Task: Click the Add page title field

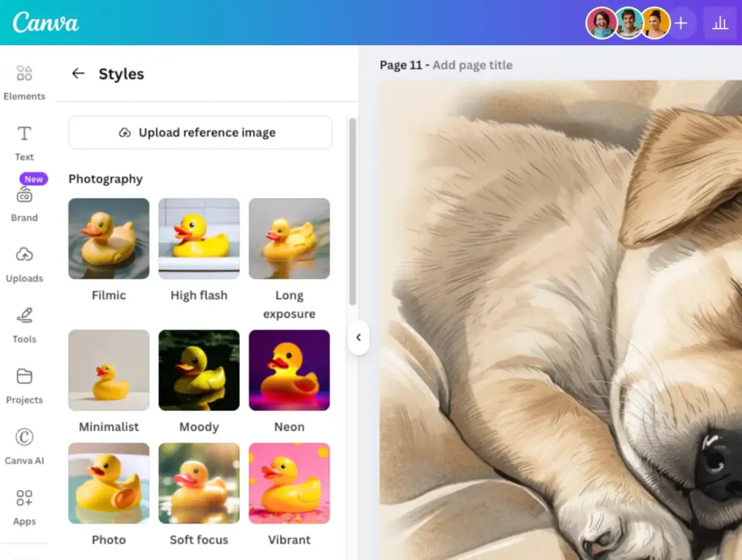Action: click(472, 65)
